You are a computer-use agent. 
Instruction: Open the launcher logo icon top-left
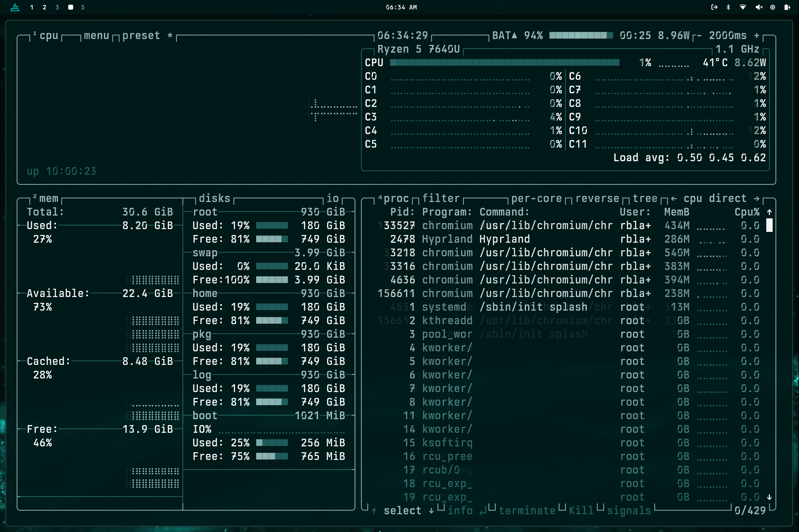coord(15,7)
